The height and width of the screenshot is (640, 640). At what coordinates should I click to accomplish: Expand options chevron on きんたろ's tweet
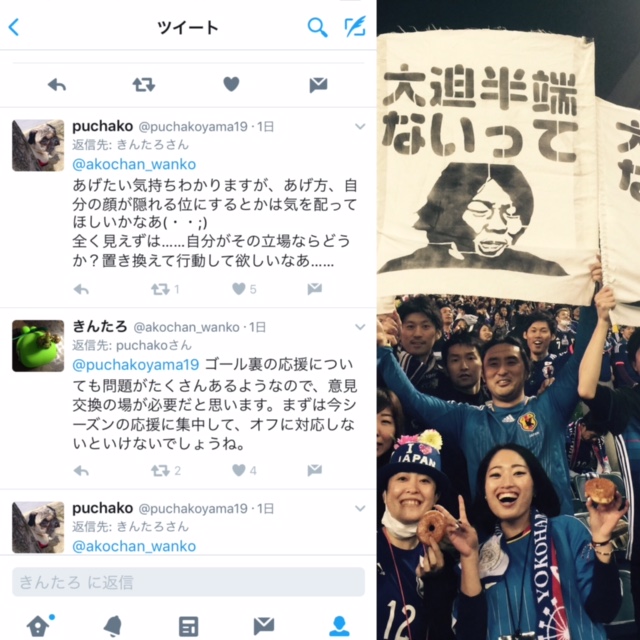(360, 327)
